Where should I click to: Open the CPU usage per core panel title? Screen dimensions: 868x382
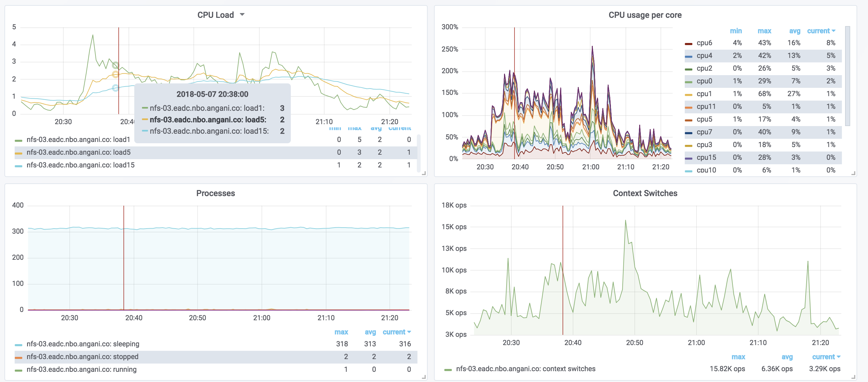[645, 15]
